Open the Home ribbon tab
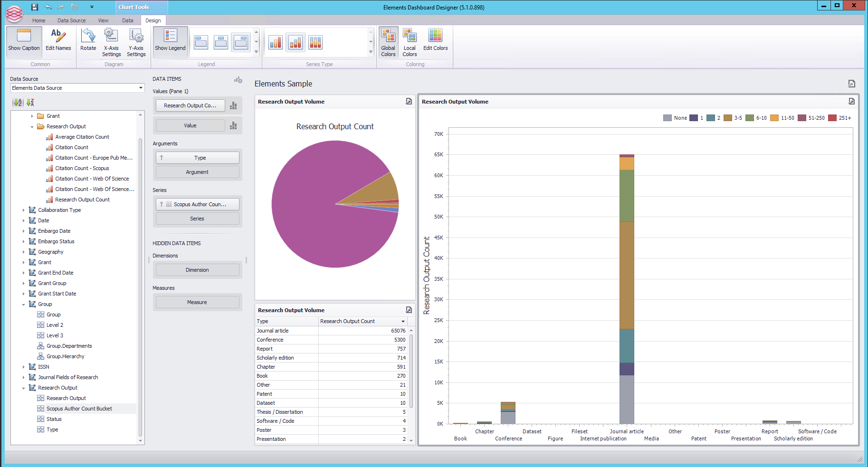Image resolution: width=868 pixels, height=467 pixels. click(x=38, y=20)
